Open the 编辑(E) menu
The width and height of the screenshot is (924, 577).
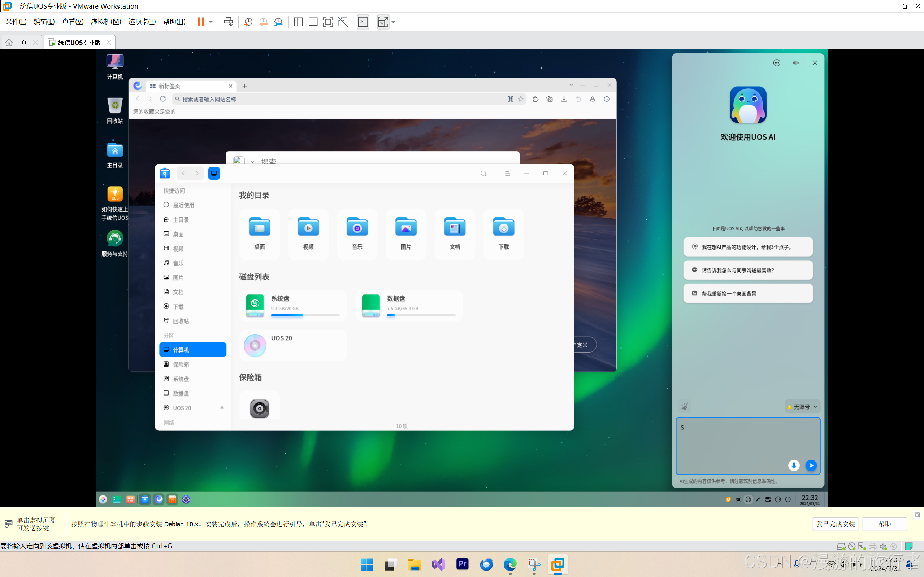[x=44, y=21]
